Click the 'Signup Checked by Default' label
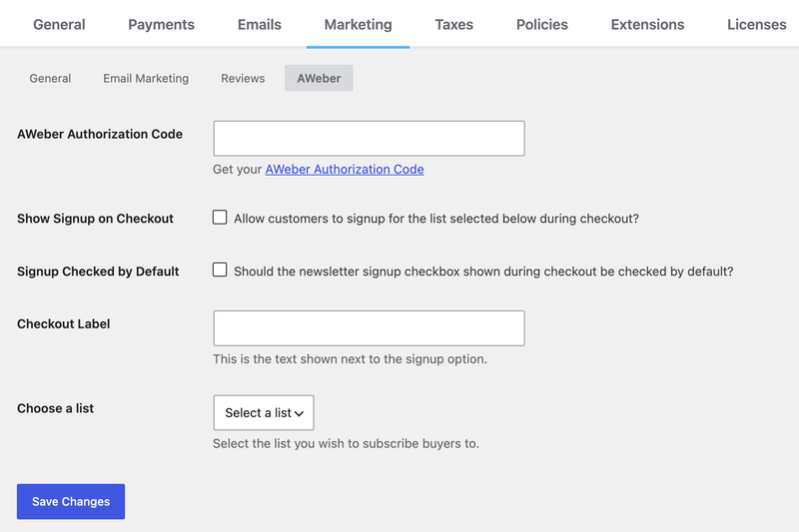This screenshot has height=532, width=799. (98, 271)
